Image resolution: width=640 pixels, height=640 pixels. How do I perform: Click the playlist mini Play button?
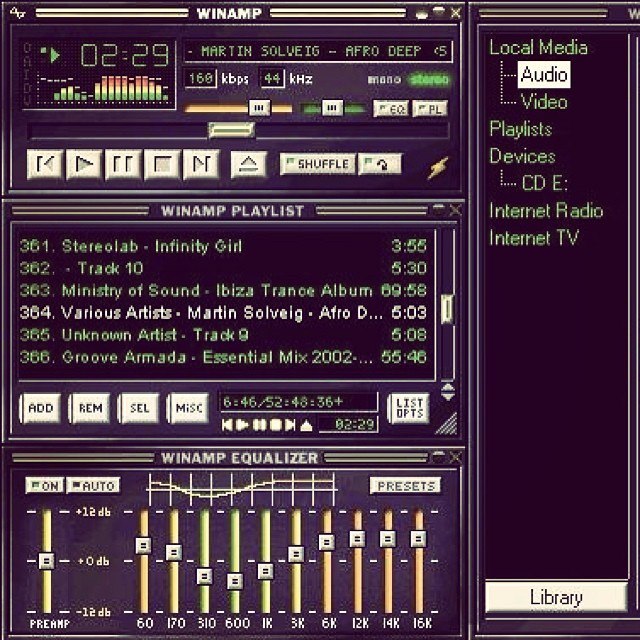coord(242,425)
